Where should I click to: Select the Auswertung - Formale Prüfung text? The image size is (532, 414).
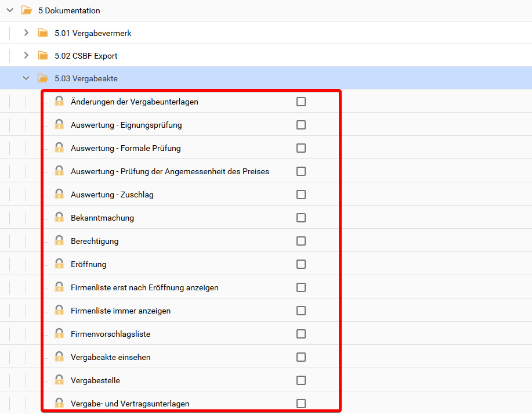pyautogui.click(x=125, y=148)
